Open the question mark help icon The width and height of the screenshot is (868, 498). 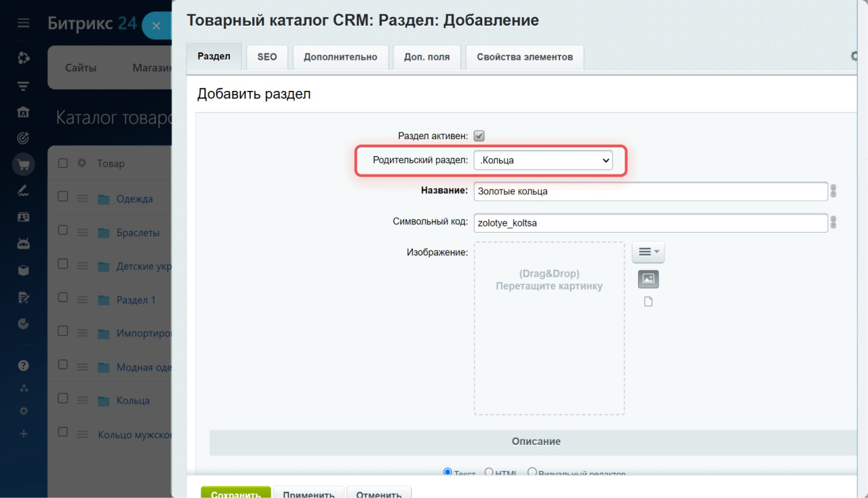[24, 365]
